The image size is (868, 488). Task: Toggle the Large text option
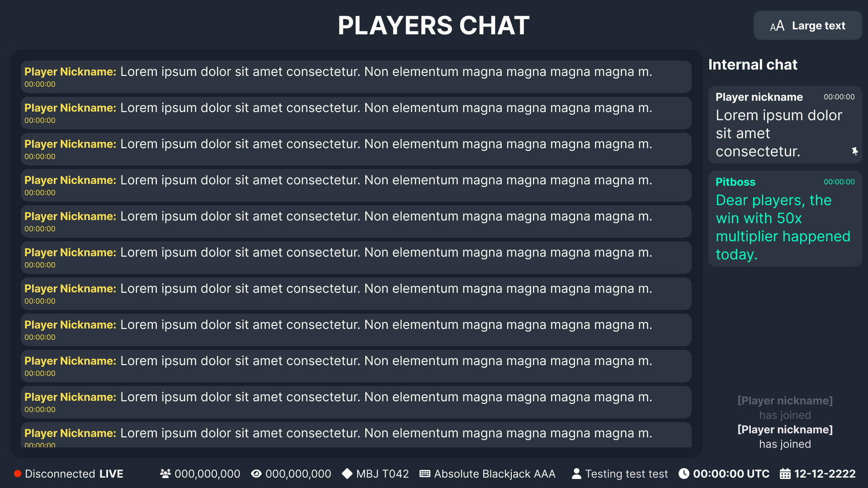click(807, 25)
